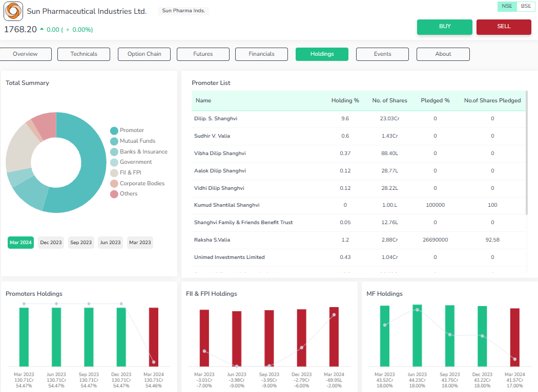Click the Promoter legend color dot

[114, 130]
